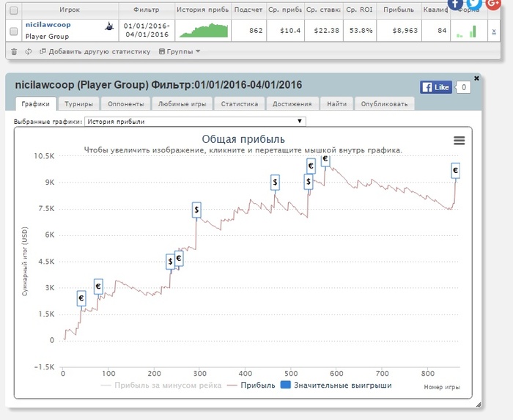Open the 'Найти' tab
Viewport: 513px width, 420px height.
[x=336, y=104]
